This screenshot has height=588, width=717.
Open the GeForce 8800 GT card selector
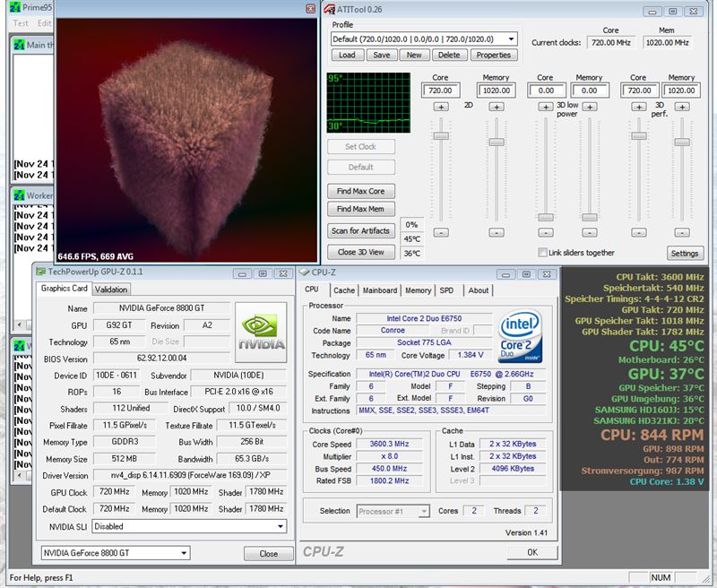(116, 553)
